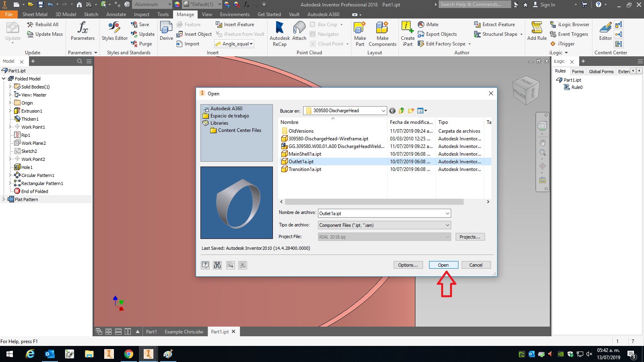The image size is (644, 362).
Task: Click the Options... button
Action: tap(408, 265)
